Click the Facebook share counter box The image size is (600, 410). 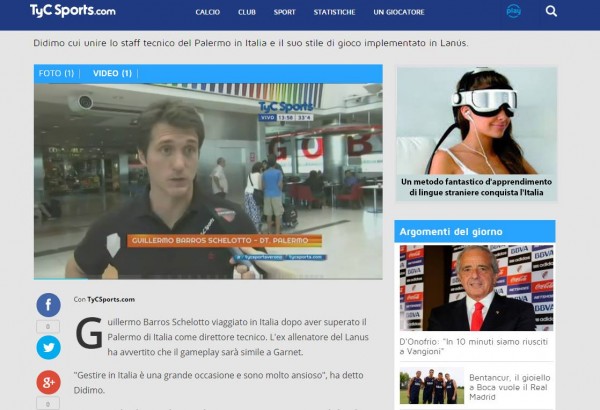(x=48, y=327)
